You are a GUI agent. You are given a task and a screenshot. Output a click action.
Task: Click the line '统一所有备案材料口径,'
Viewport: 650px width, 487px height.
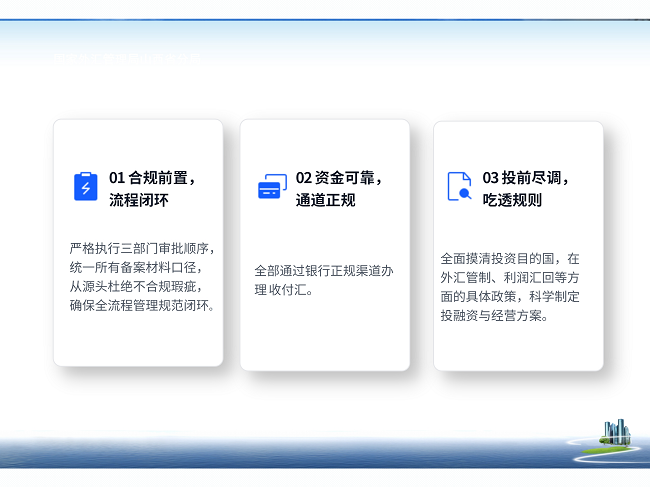pyautogui.click(x=136, y=268)
